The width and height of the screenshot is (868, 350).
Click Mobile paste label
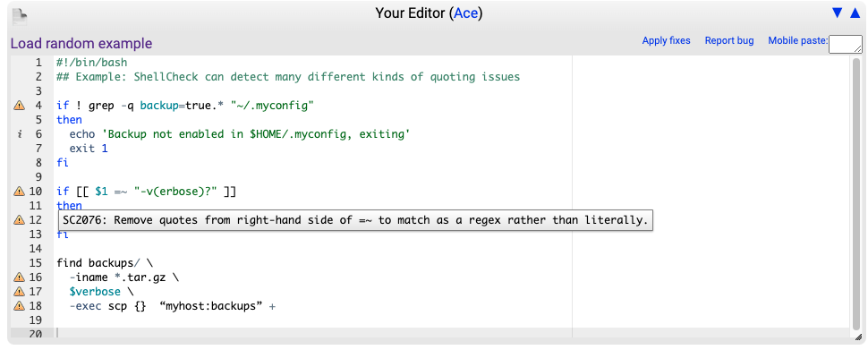(x=797, y=40)
